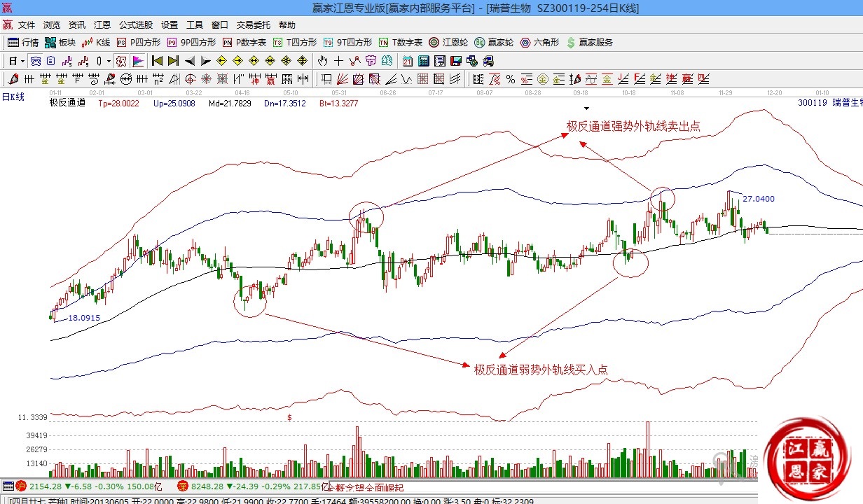Toggle the 权 adjustment button
Viewport: 863px width, 504px height.
coord(121,61)
